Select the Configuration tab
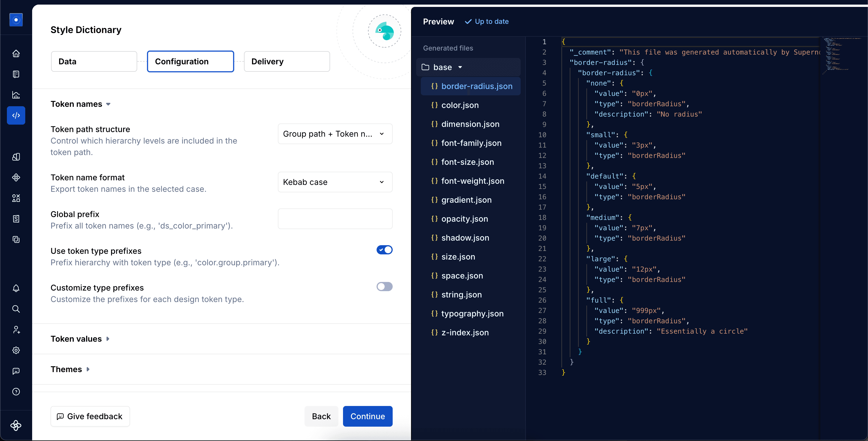The image size is (868, 441). tap(190, 61)
